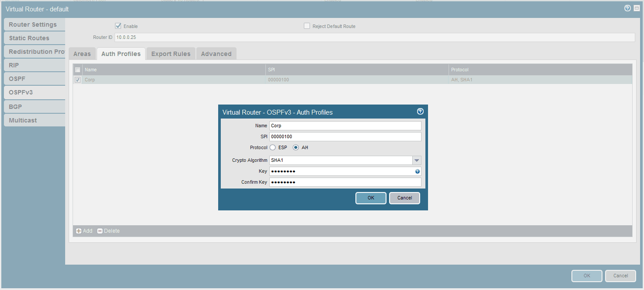
Task: Click 00000100 SPI cell in table
Action: 357,80
